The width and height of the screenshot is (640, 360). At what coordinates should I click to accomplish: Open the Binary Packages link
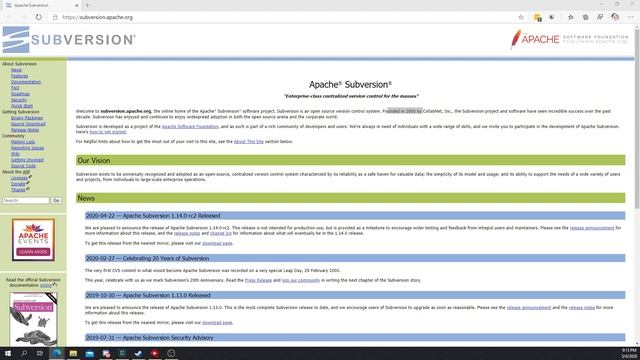[x=27, y=118]
